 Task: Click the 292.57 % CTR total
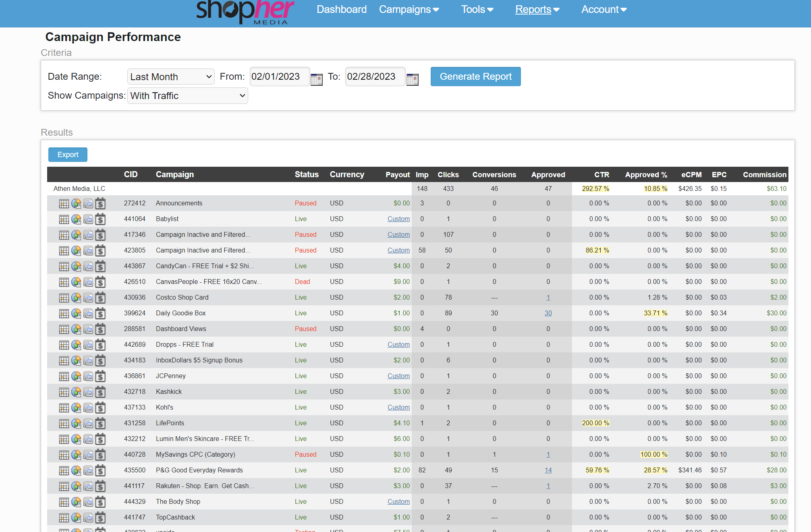[x=595, y=189]
